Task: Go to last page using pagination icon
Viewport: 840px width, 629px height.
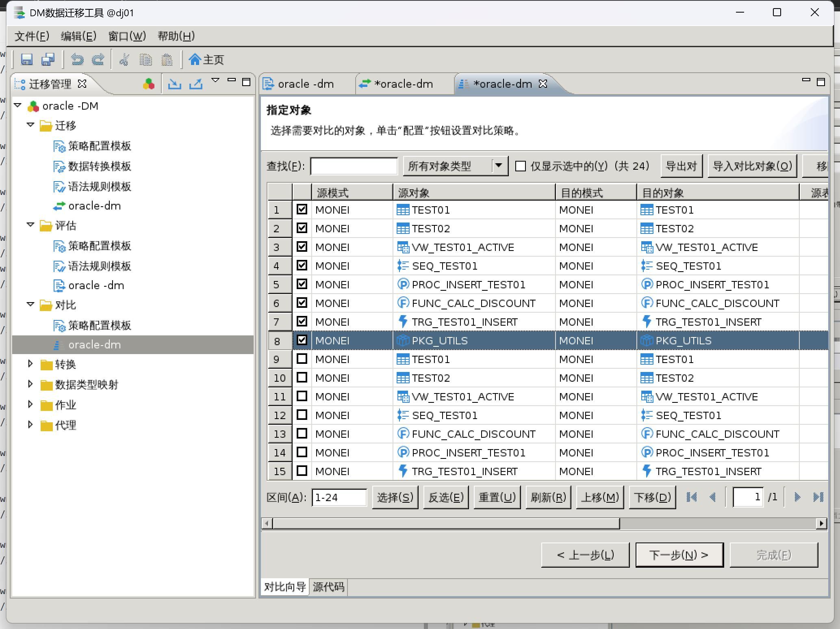Action: 818,497
